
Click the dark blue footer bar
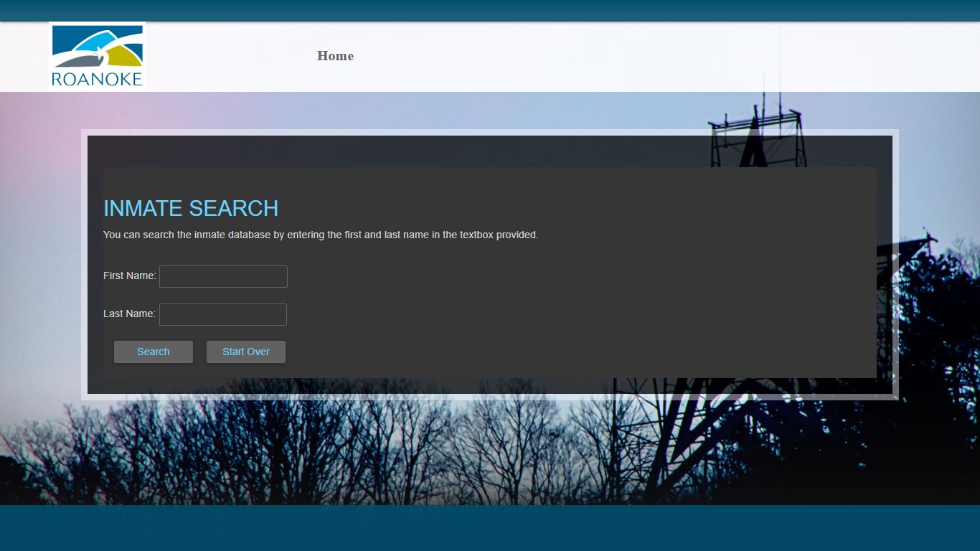[x=490, y=528]
